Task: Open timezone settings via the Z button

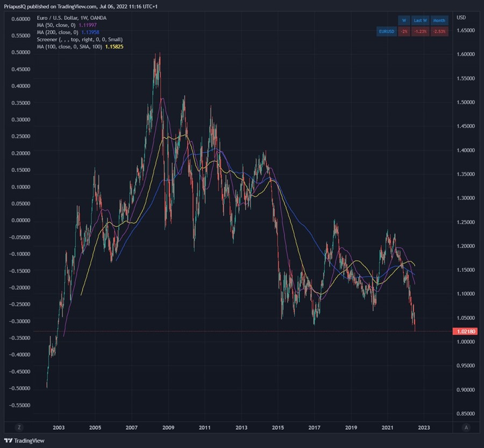Action: tap(19, 426)
